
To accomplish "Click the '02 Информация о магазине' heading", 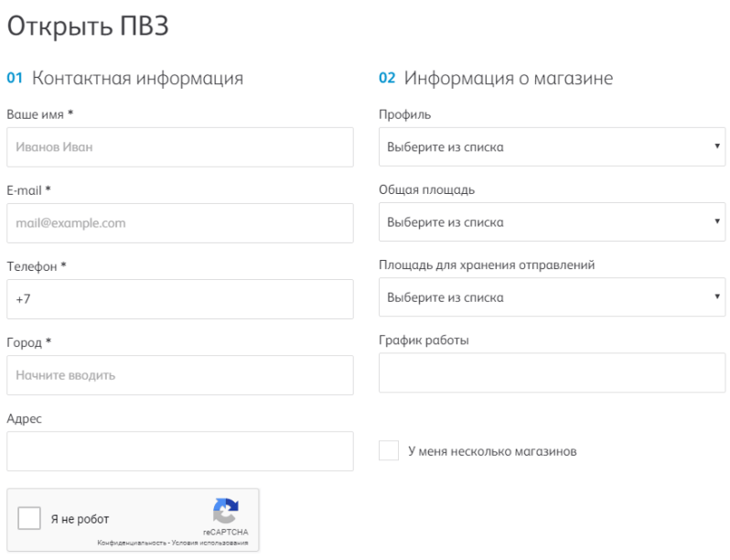I will (x=496, y=79).
